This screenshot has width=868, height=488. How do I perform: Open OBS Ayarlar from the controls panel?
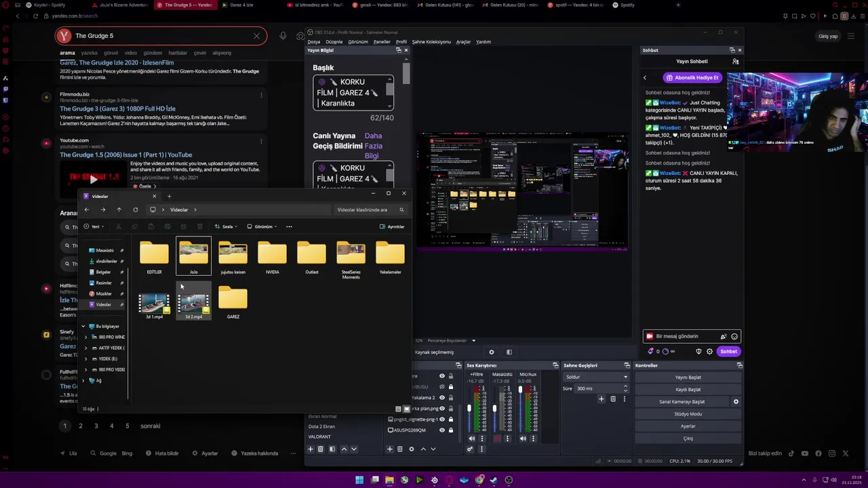point(688,426)
